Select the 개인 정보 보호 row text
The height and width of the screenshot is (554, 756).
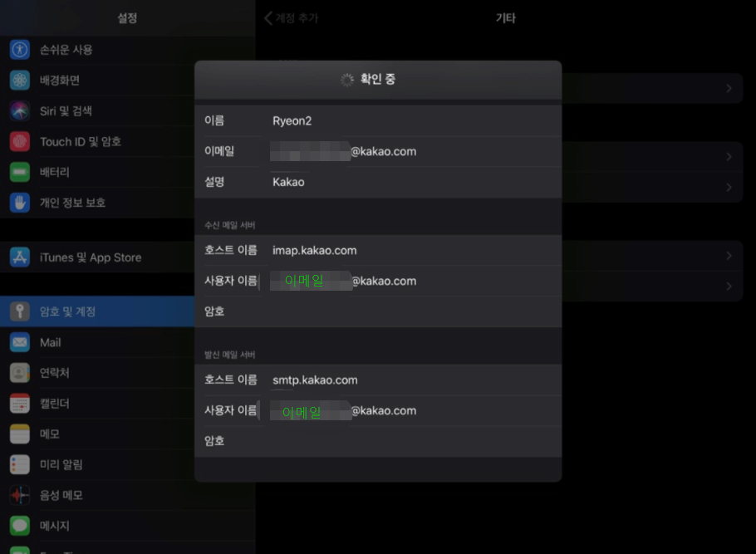(72, 203)
